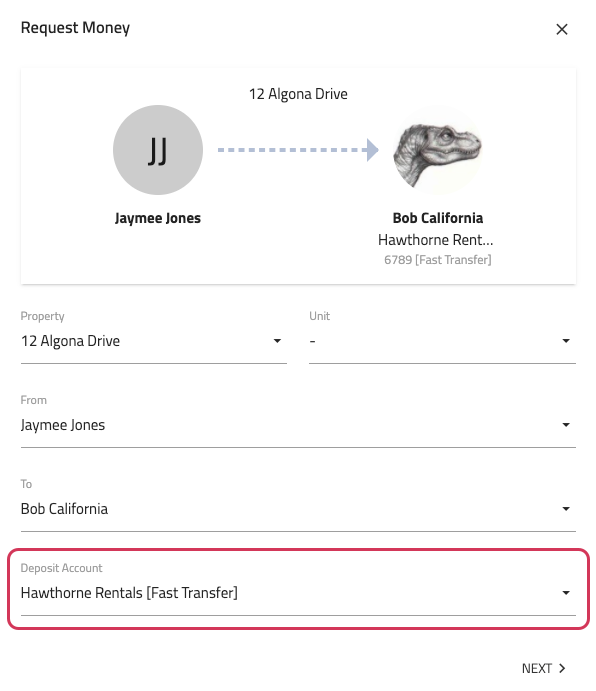This screenshot has width=596, height=691.
Task: Open the Property dropdown arrow
Action: (277, 341)
